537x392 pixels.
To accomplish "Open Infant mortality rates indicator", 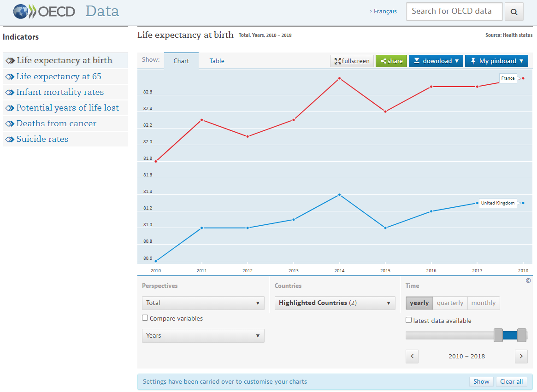I will click(65, 92).
